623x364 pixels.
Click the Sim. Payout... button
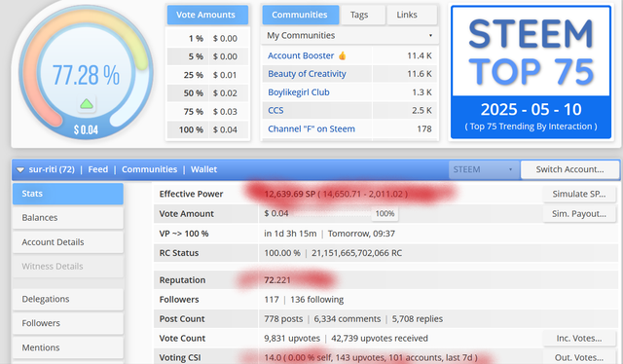click(x=579, y=214)
